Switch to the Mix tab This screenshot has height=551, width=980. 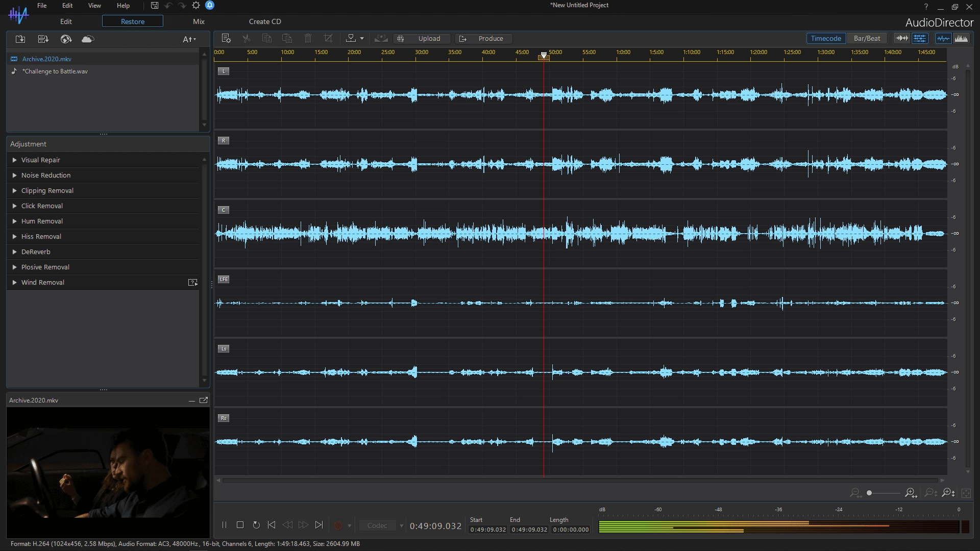pyautogui.click(x=199, y=21)
